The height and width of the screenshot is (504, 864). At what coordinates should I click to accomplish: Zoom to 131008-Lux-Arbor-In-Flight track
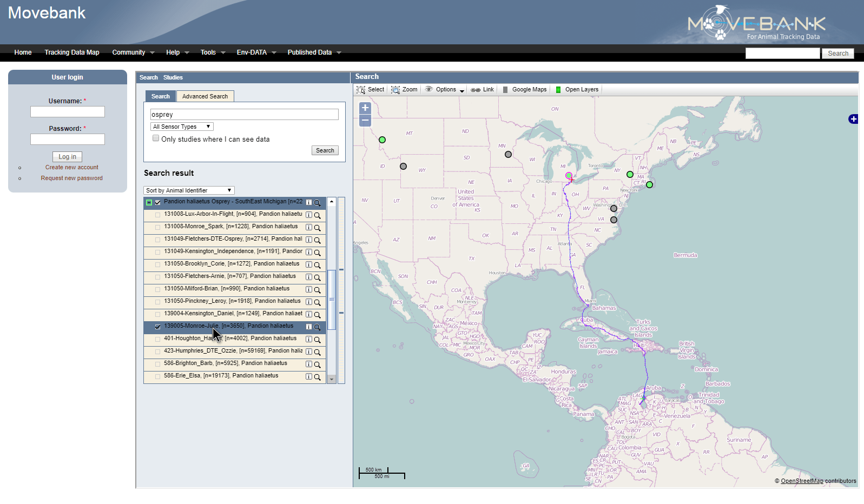click(318, 215)
